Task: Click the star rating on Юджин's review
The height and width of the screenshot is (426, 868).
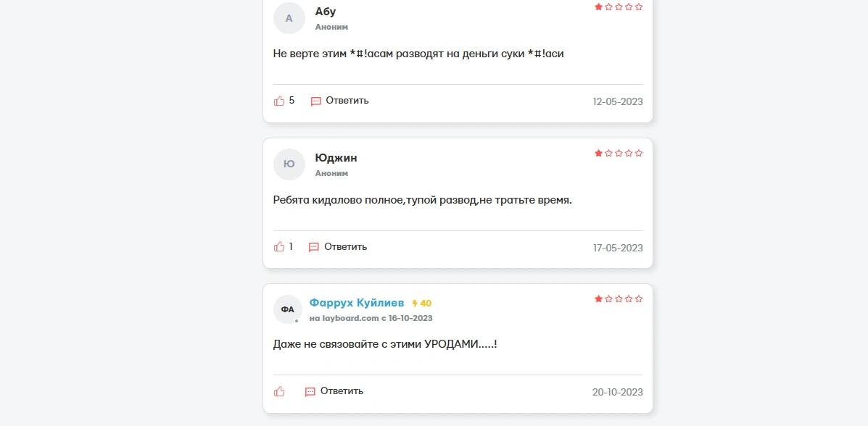Action: click(619, 154)
